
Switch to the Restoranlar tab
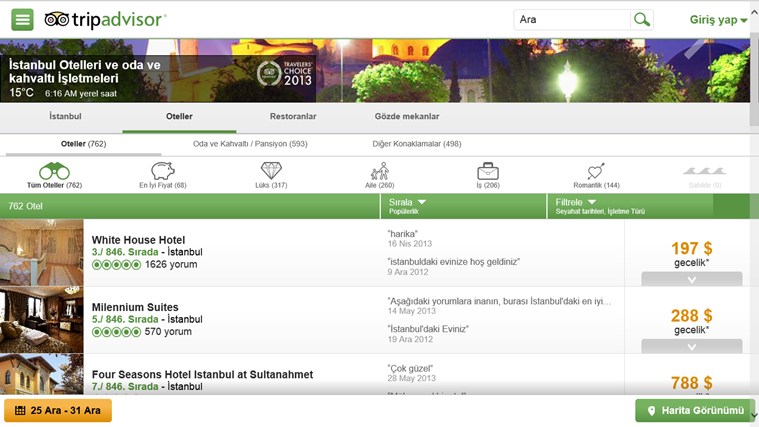[293, 116]
